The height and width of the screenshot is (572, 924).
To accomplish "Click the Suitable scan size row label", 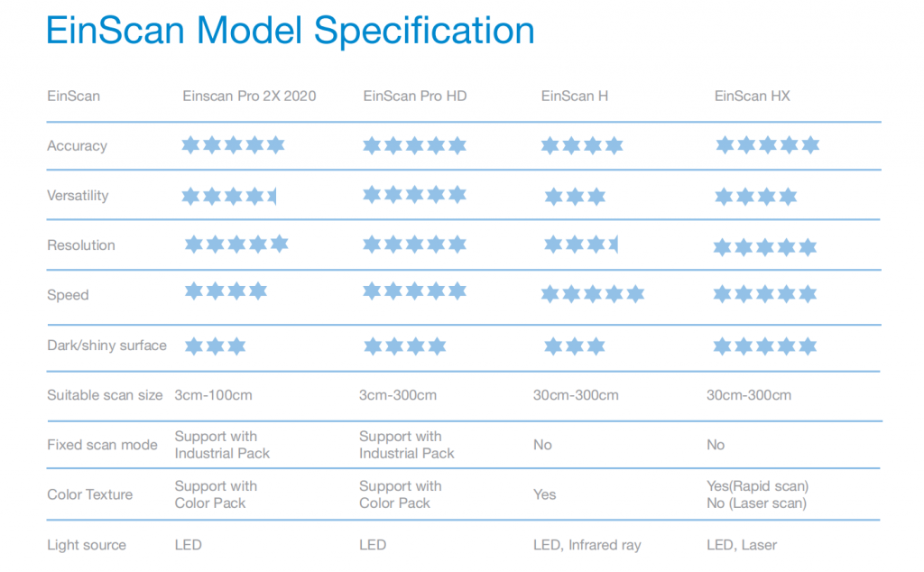I will (x=105, y=395).
